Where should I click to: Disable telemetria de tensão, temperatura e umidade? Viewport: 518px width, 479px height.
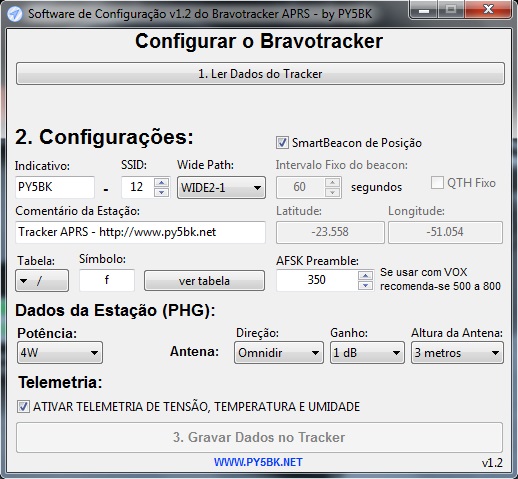(23, 407)
